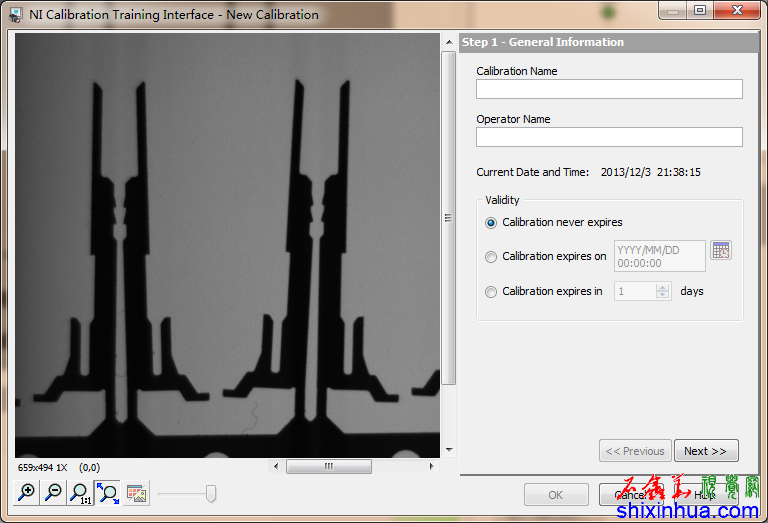
Task: Focus the Operator Name input field
Action: point(609,137)
